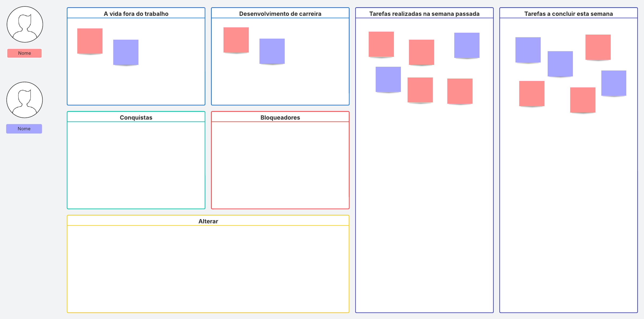Select red sticky note in 'A vida fora do trabalho'
The image size is (644, 319).
tap(90, 41)
